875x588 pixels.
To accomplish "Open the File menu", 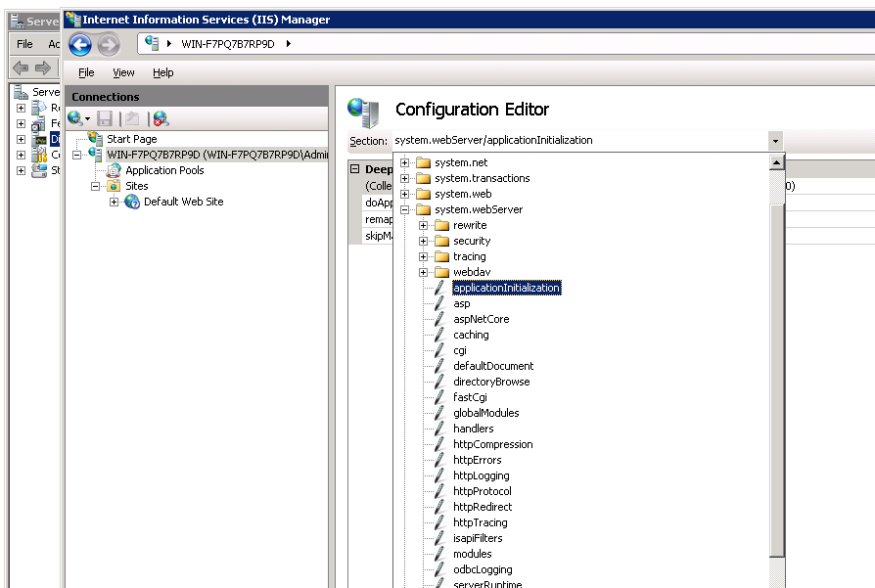I will (x=85, y=72).
